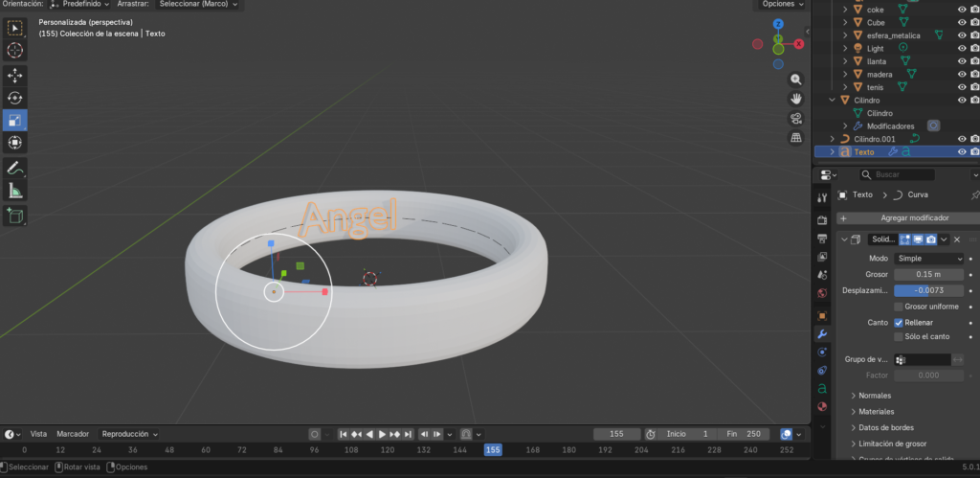Select the Measure tool
Screen dimensions: 980x478
coord(15,191)
